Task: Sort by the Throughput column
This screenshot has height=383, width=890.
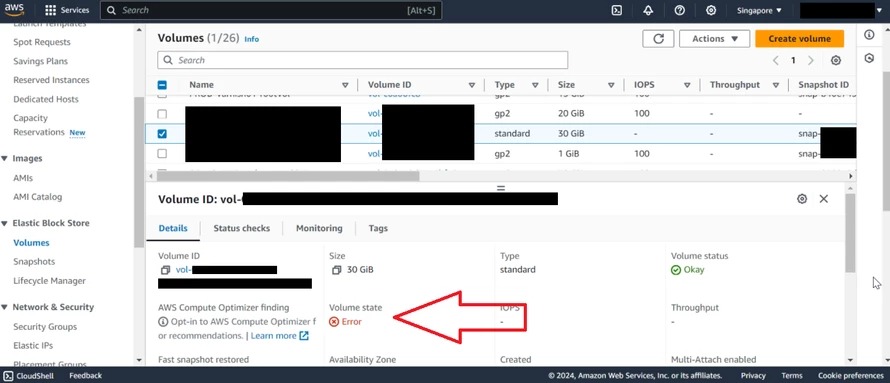Action: [775, 85]
